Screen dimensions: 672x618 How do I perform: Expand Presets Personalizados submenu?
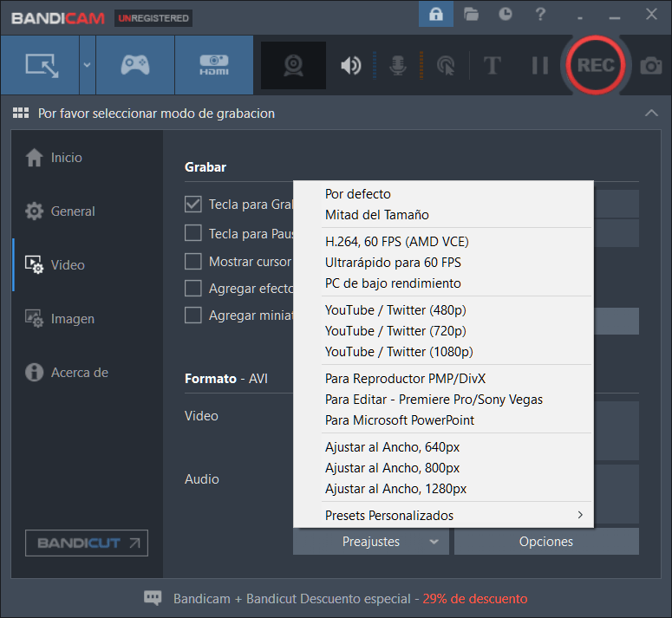(x=444, y=515)
